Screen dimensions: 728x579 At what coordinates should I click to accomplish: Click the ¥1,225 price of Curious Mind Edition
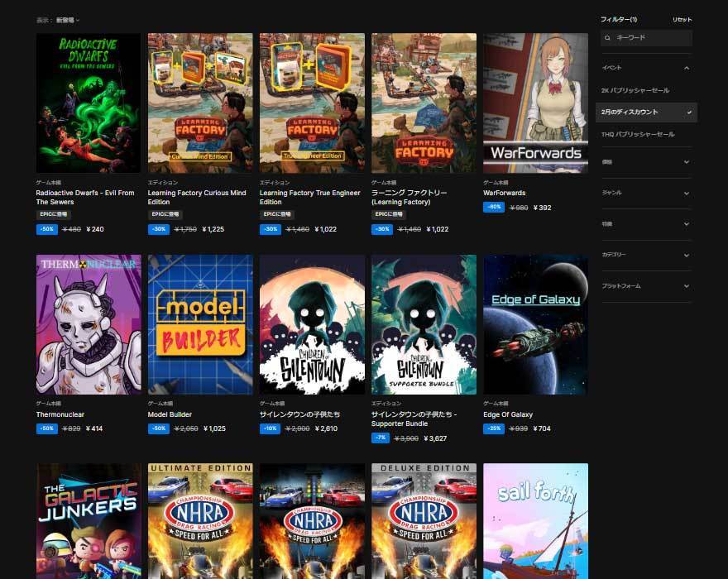213,229
